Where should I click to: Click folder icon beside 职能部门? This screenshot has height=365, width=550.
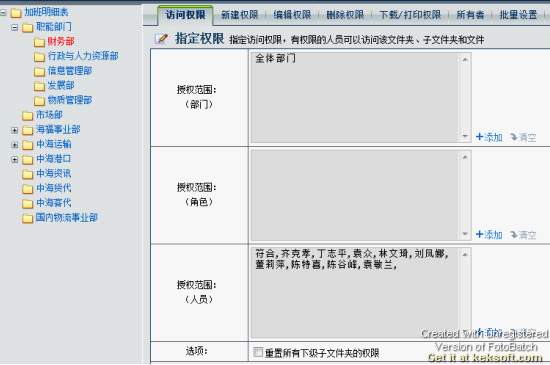(27, 28)
